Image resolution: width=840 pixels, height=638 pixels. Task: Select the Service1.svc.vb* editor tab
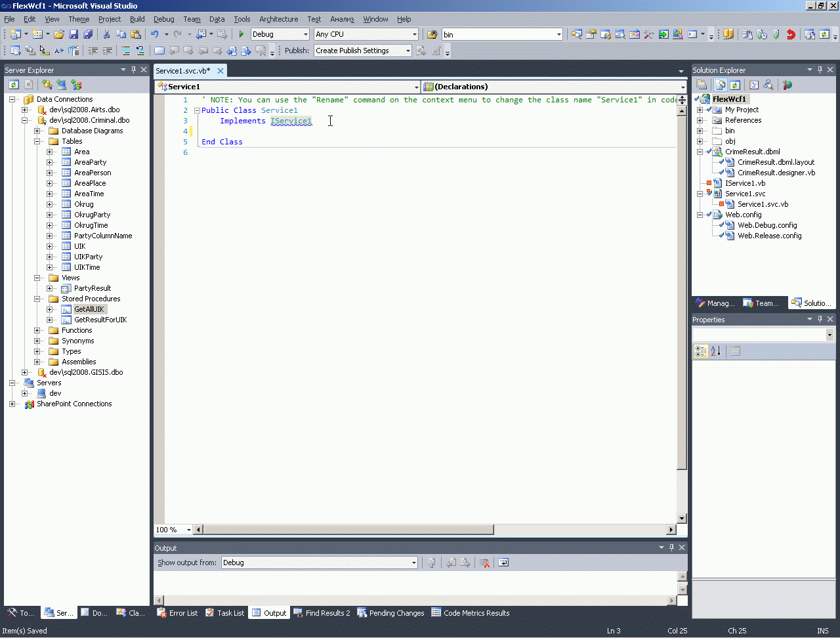[x=183, y=71]
